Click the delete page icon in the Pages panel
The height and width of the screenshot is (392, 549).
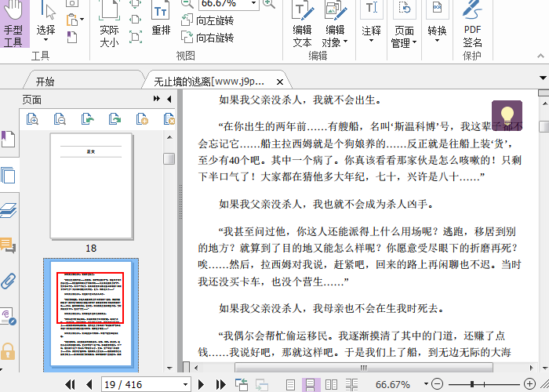click(x=169, y=119)
